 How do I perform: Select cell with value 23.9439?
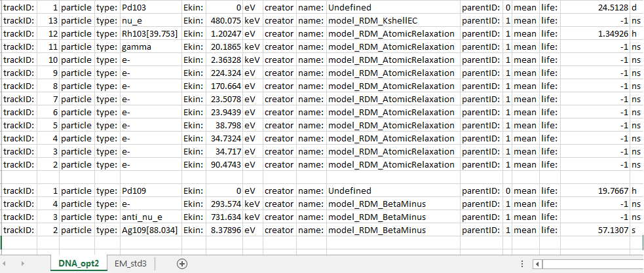pyautogui.click(x=224, y=113)
